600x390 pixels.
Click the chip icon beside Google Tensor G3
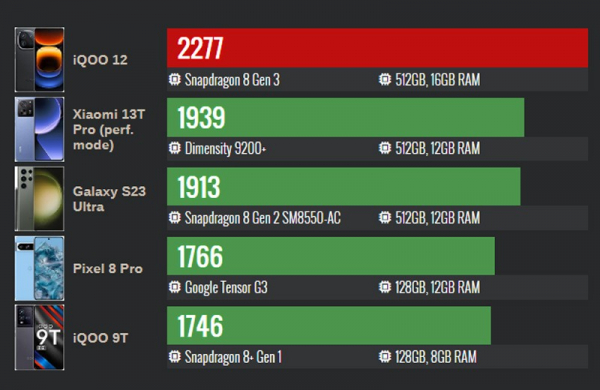[x=174, y=287]
